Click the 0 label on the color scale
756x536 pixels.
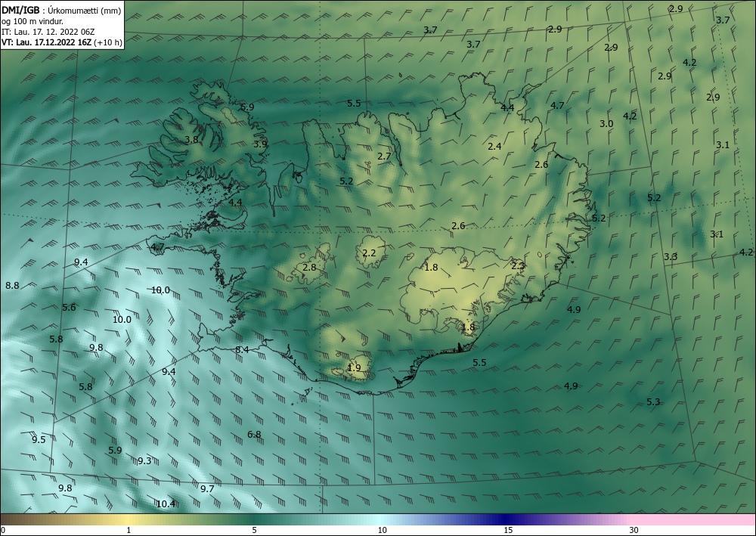(3, 531)
